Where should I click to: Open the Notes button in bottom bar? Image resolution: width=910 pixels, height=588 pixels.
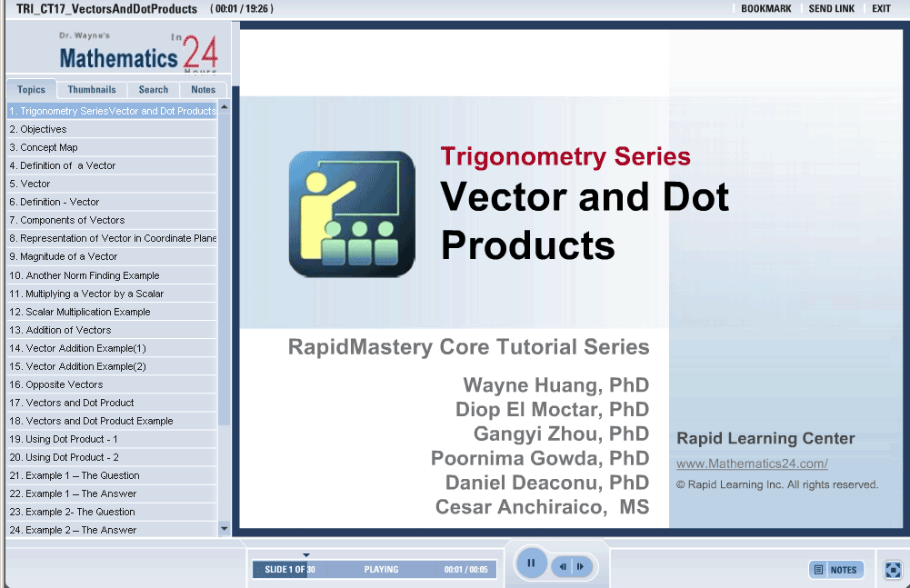835,570
